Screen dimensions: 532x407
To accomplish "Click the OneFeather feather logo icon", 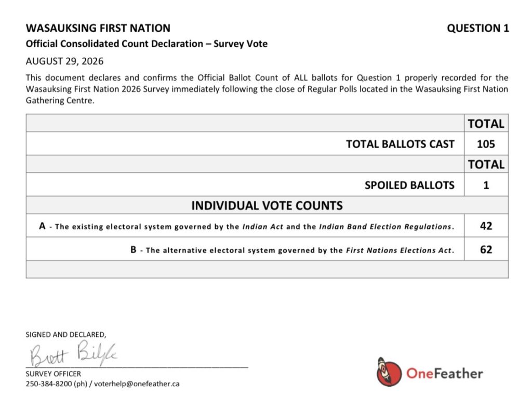I will click(x=389, y=372).
